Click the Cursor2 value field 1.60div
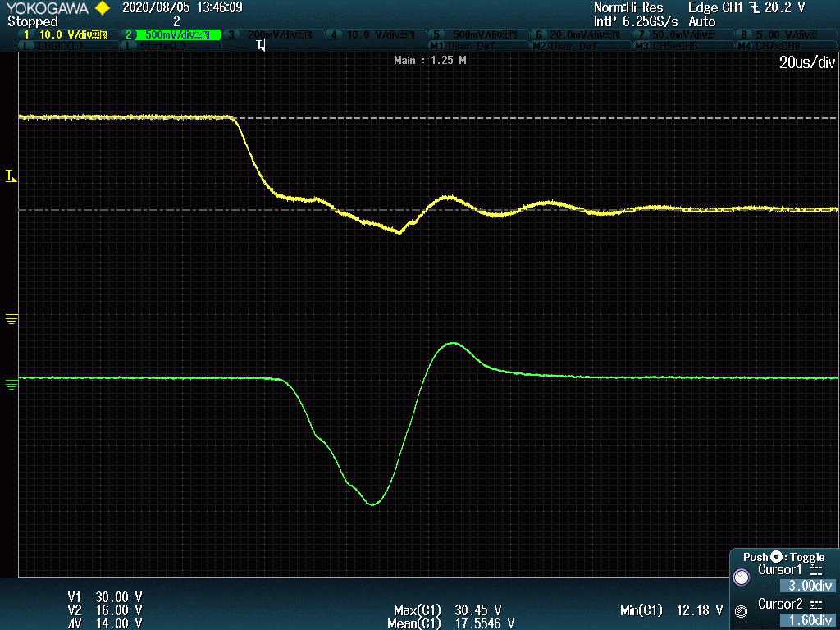The image size is (840, 630). (x=807, y=620)
